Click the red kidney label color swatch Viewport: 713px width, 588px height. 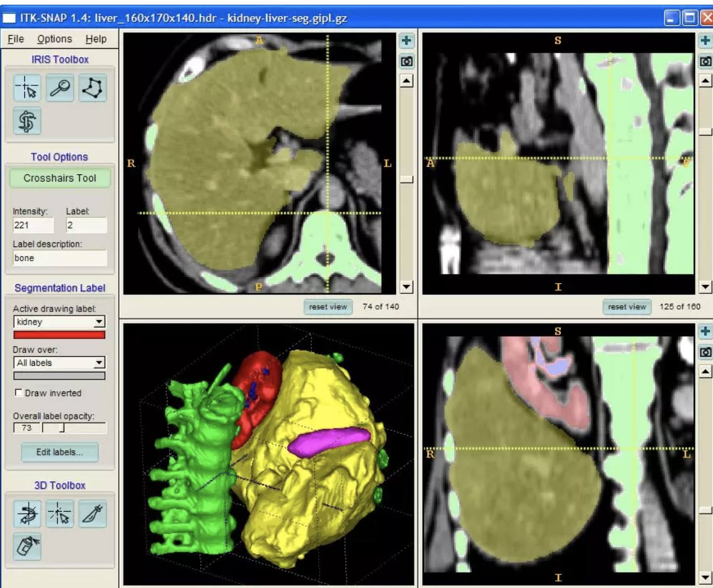coord(59,335)
